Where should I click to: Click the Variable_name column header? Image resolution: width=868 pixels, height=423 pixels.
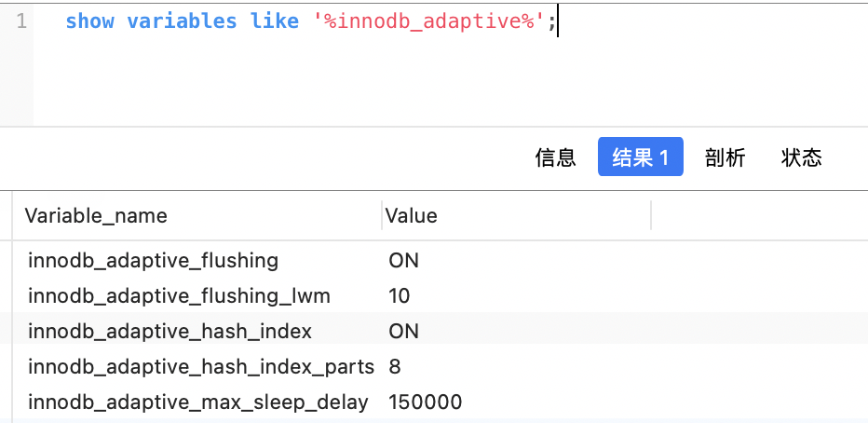96,215
